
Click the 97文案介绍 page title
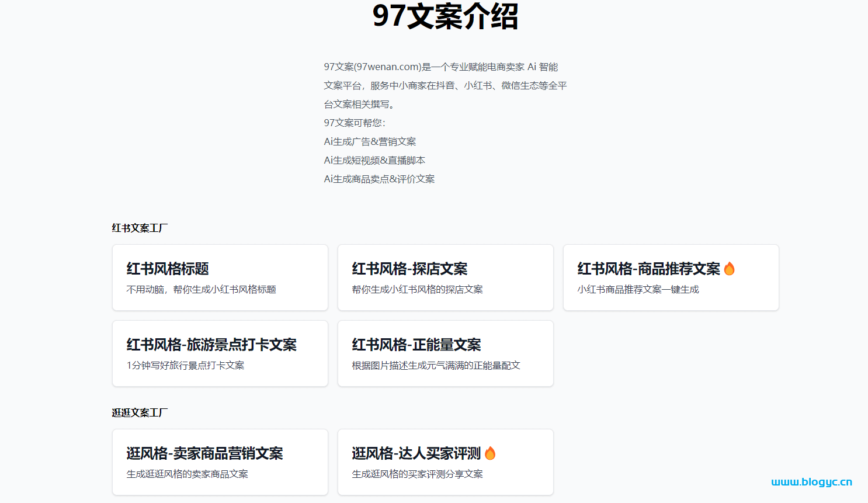click(445, 16)
